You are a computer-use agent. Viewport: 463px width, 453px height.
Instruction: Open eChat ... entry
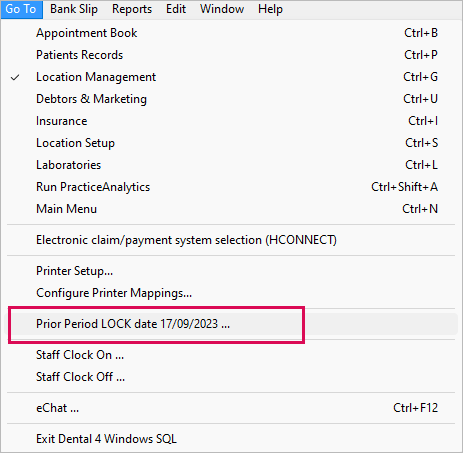pyautogui.click(x=232, y=408)
